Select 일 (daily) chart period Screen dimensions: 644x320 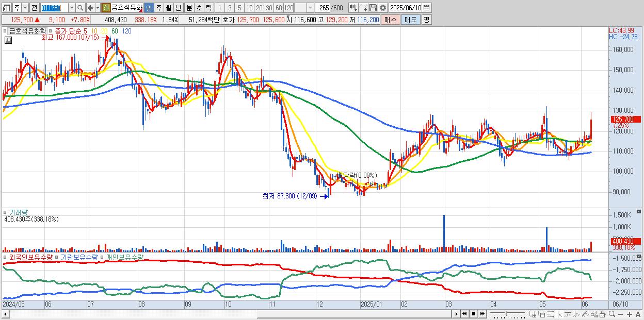pyautogui.click(x=149, y=8)
